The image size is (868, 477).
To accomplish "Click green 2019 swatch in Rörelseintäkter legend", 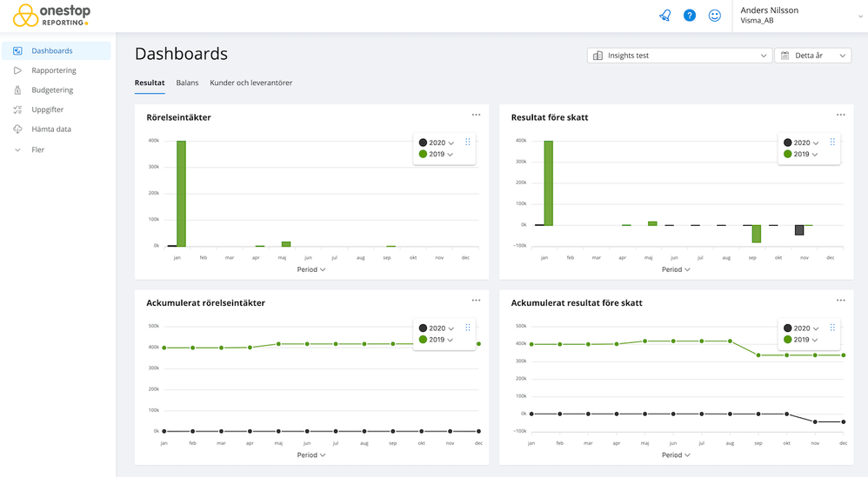I will pyautogui.click(x=423, y=154).
